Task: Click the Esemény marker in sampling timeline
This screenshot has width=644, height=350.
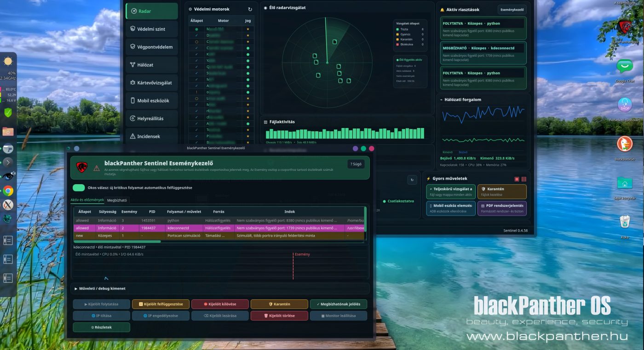Action: pos(302,254)
